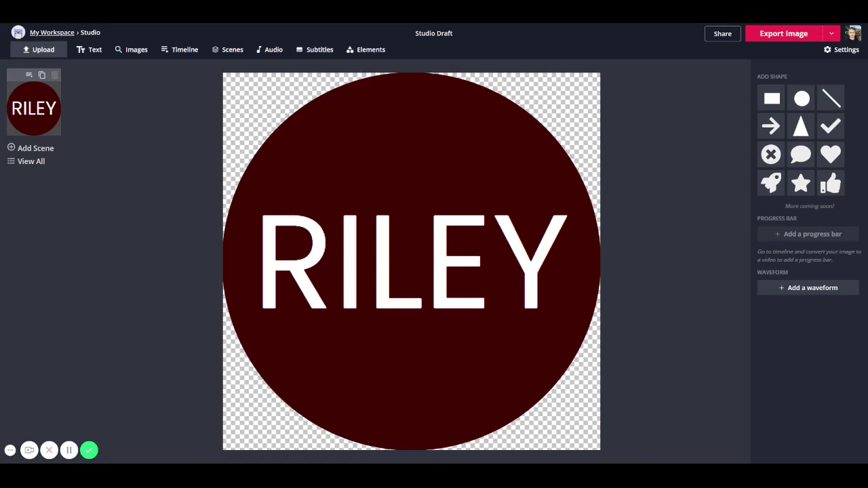This screenshot has width=868, height=488.
Task: Toggle the webcam in recorder controls
Action: [29, 450]
